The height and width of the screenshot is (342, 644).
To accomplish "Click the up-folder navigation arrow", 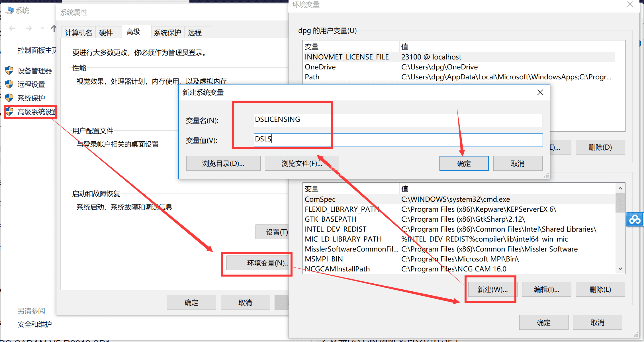I will pos(54,28).
